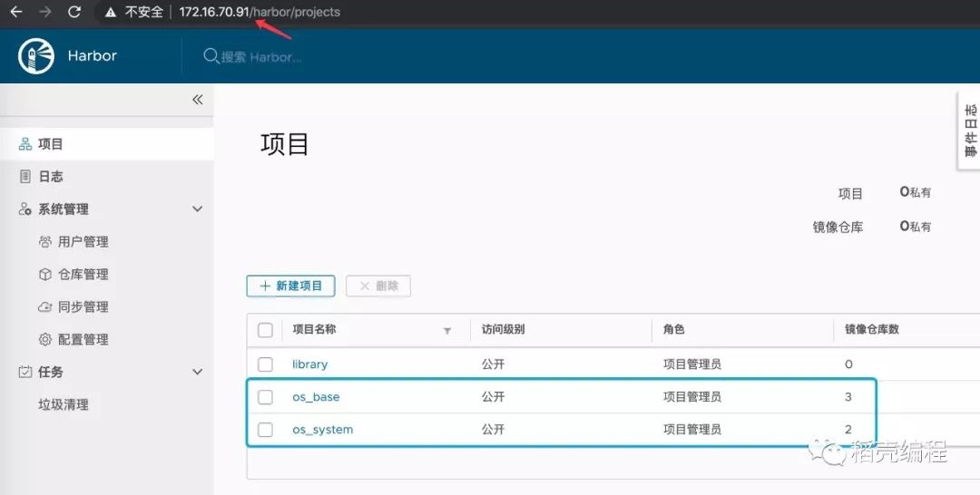
Task: Click the 系统管理 gear-user icon
Action: [x=25, y=209]
